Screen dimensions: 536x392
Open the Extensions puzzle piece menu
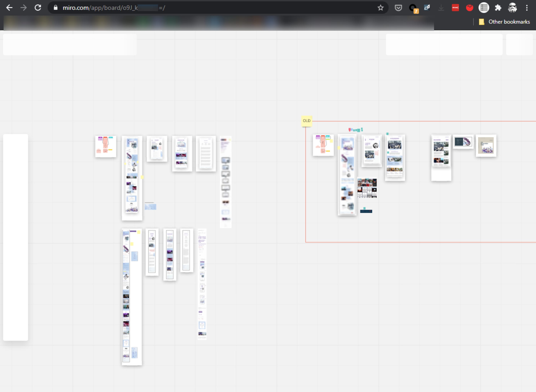click(498, 8)
